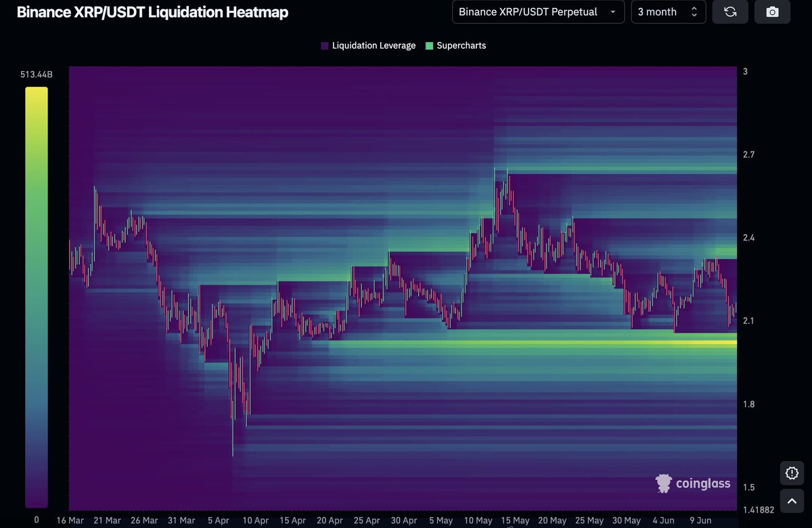This screenshot has width=812, height=528.
Task: Click the 9 Jun date label
Action: tap(701, 521)
